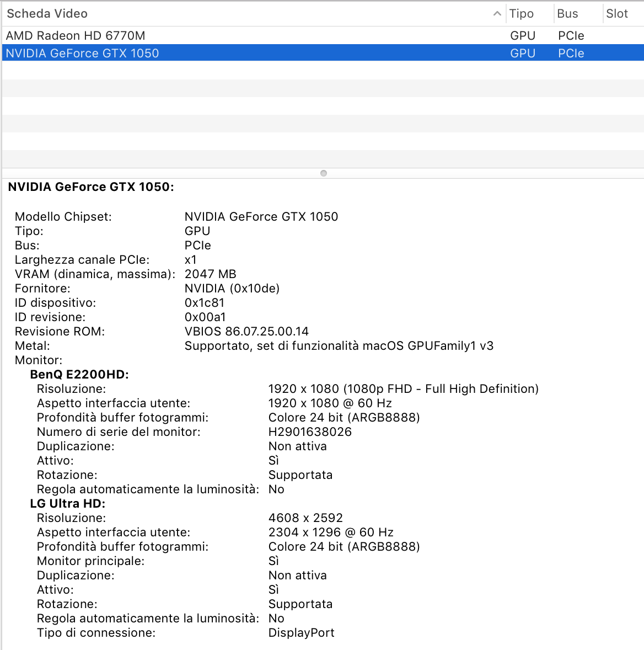Click GPU type cell in AMD row
The height and width of the screenshot is (650, 644).
tap(523, 36)
